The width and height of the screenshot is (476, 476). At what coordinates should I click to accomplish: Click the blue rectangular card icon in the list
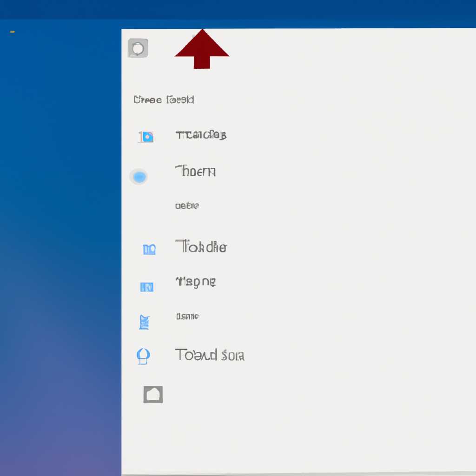[147, 287]
